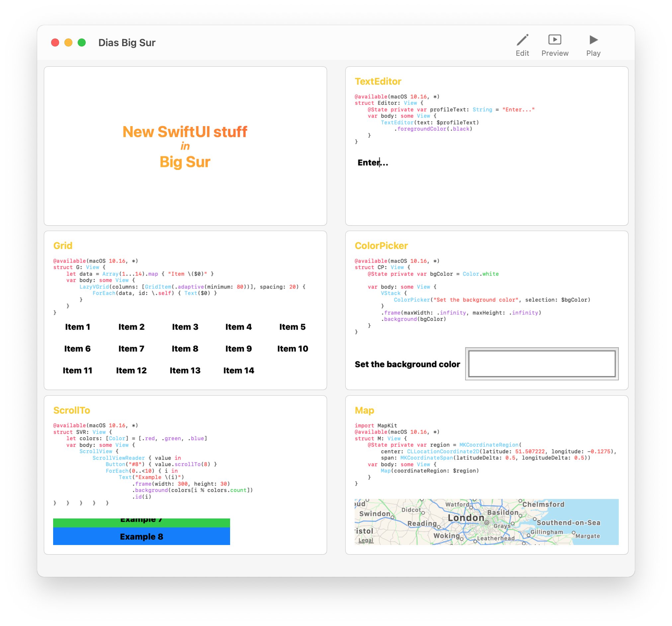This screenshot has width=672, height=626.
Task: Open the Preview toolbar icon
Action: tap(555, 40)
